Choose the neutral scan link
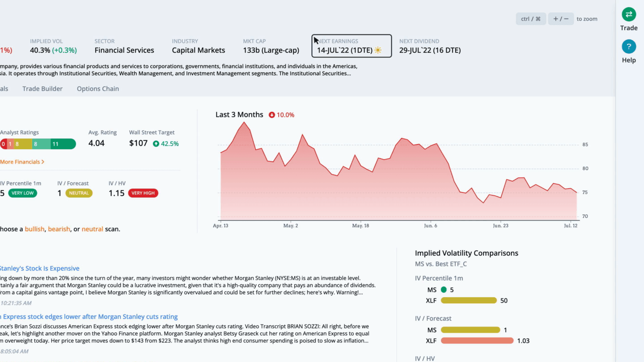The width and height of the screenshot is (644, 362). [x=93, y=229]
